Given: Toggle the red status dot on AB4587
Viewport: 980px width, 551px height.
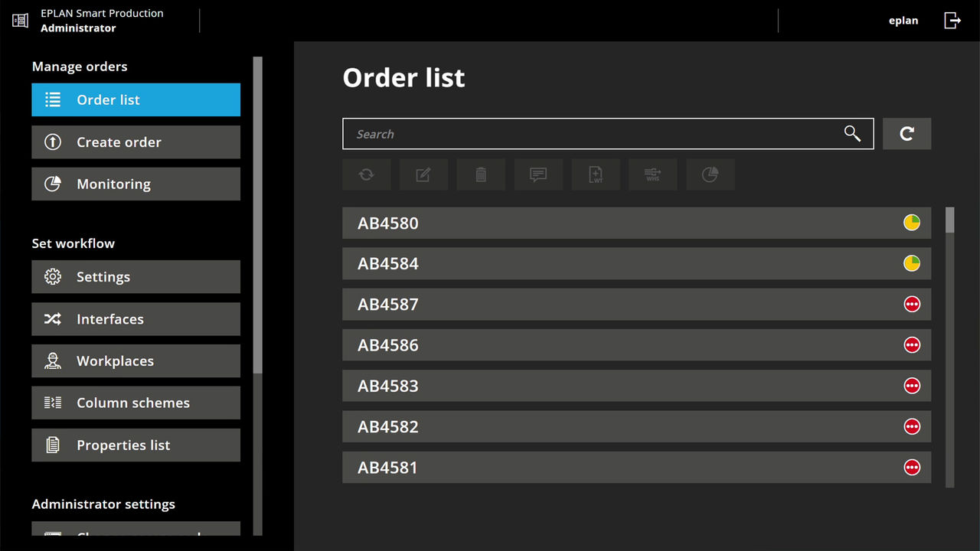Looking at the screenshot, I should click(x=912, y=304).
